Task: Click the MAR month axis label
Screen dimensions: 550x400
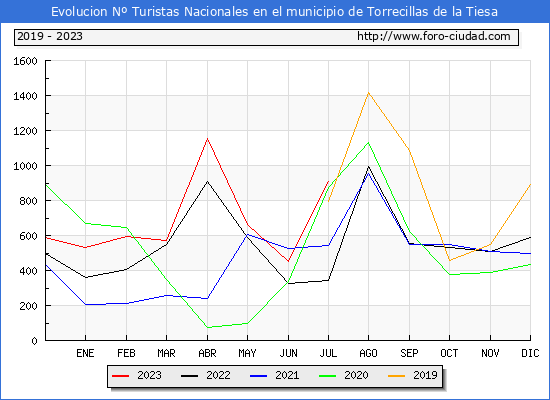Action: coord(167,353)
